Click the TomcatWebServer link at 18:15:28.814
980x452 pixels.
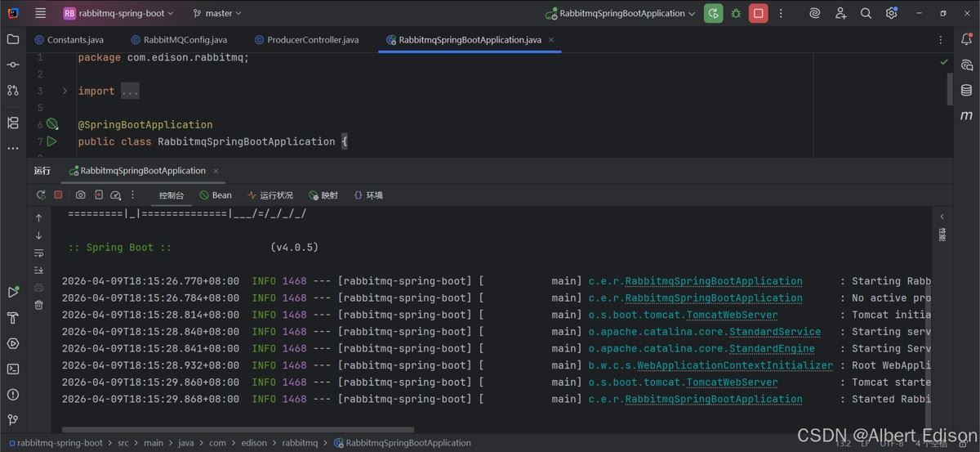[732, 315]
